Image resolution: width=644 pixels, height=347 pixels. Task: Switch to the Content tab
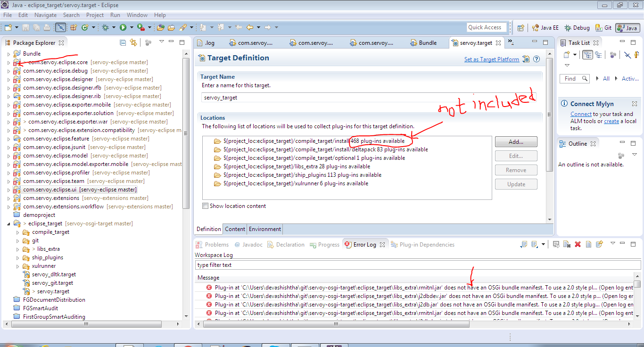(235, 229)
